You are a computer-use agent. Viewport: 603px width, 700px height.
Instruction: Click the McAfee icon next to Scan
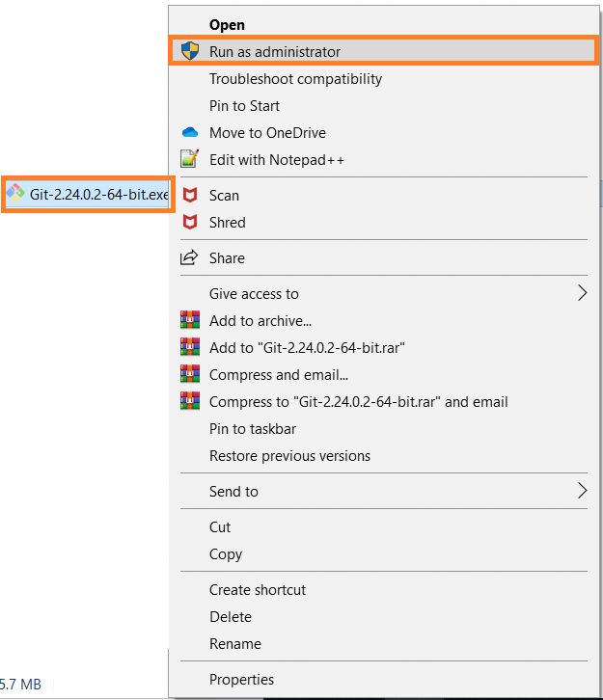click(x=190, y=196)
